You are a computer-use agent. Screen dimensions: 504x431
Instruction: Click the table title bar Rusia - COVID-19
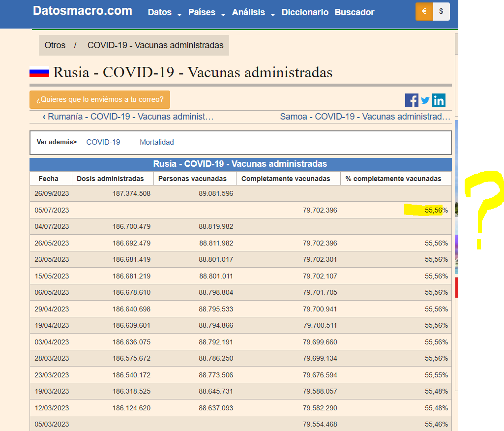pyautogui.click(x=240, y=164)
